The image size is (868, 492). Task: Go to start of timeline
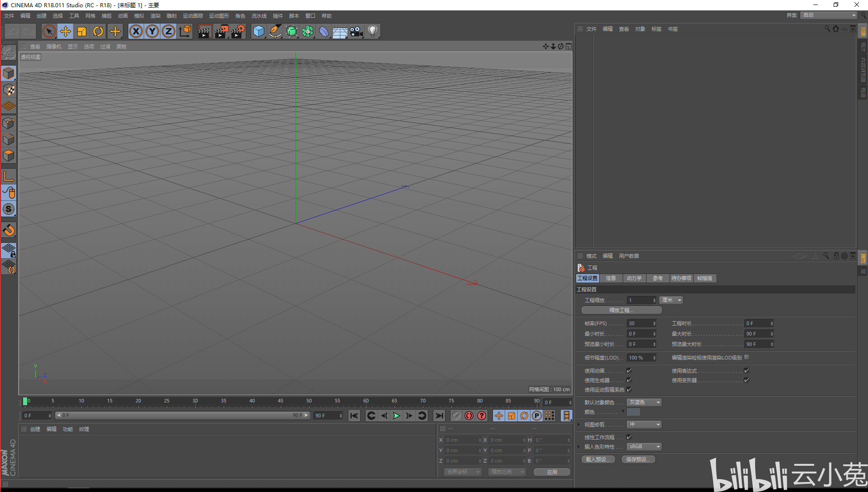pyautogui.click(x=354, y=416)
